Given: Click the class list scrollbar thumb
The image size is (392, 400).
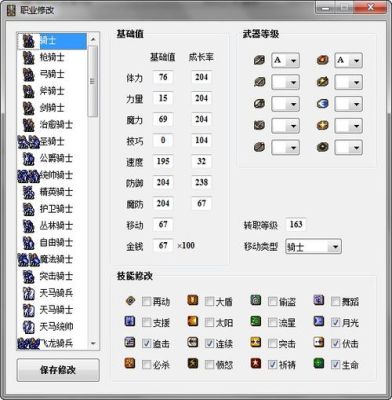Looking at the screenshot, I should pos(93,81).
